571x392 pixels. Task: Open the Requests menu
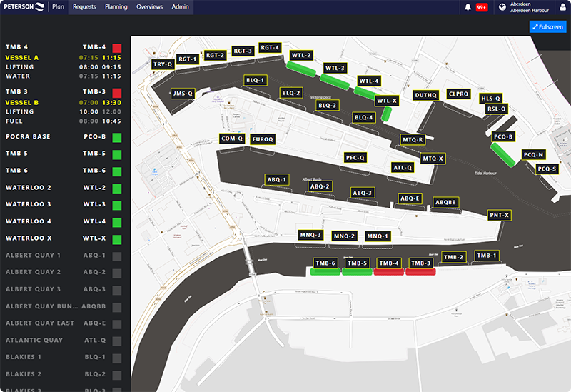coord(84,6)
